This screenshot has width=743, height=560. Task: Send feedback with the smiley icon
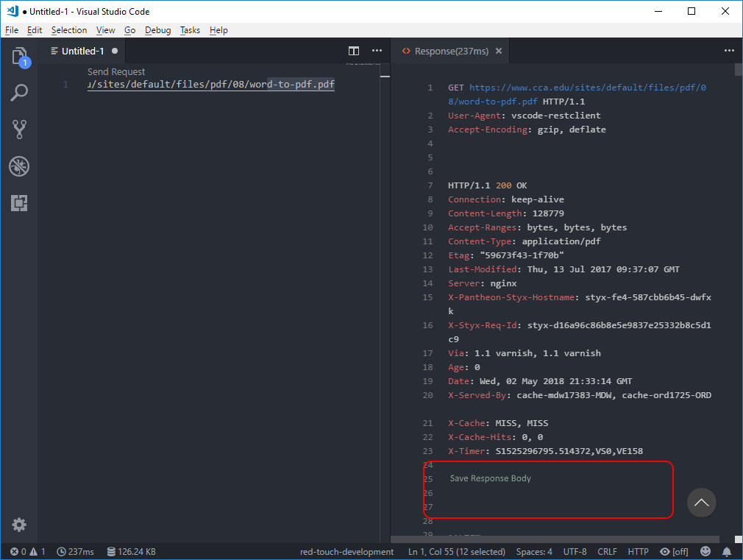click(x=705, y=551)
